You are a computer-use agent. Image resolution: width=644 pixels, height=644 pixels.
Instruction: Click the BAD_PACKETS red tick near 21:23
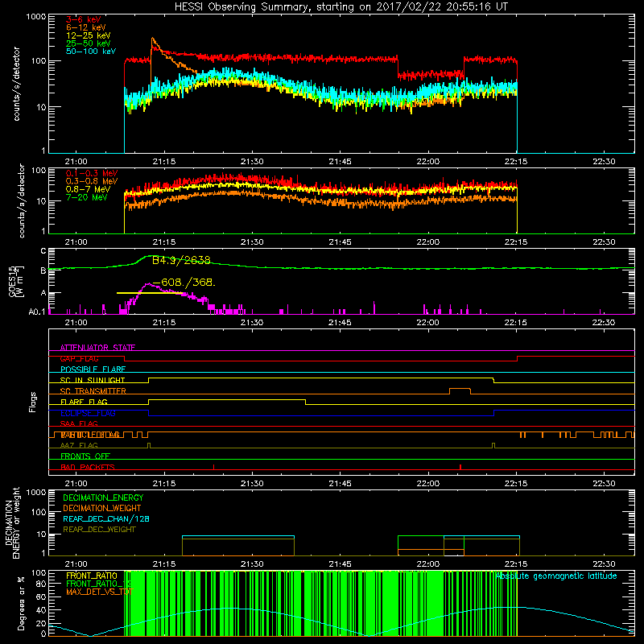213,467
